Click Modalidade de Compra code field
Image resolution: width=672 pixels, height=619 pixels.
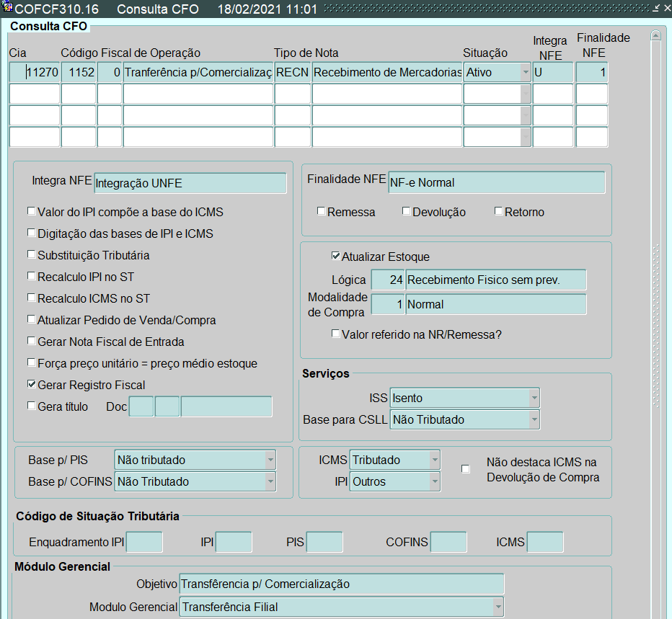click(387, 304)
